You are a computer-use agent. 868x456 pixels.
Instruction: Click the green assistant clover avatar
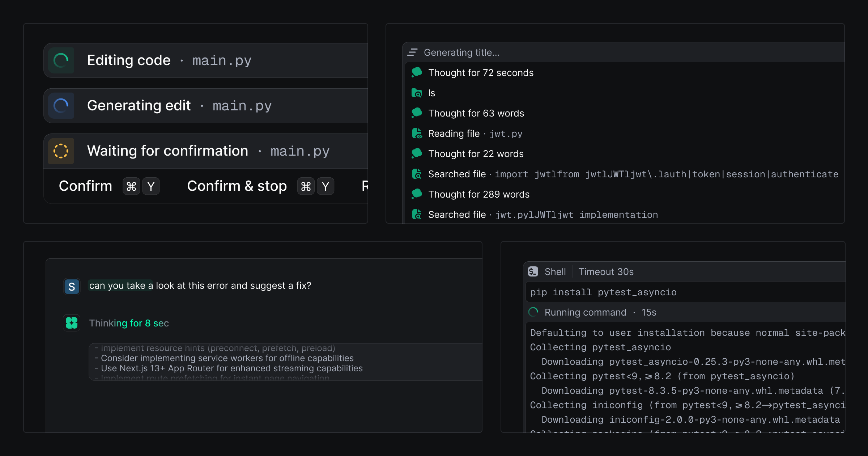pos(72,323)
